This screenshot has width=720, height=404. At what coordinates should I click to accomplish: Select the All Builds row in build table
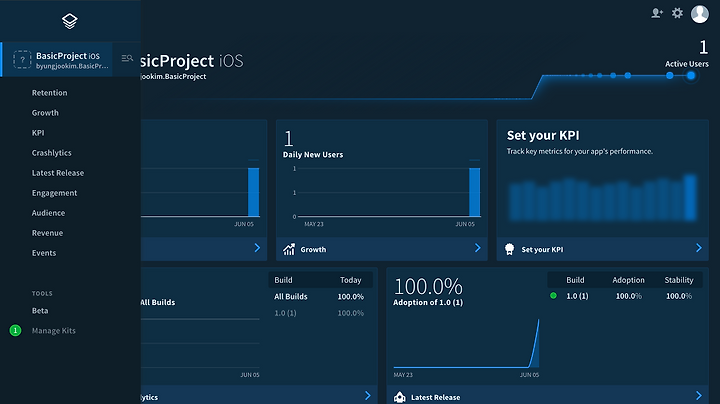coord(320,297)
